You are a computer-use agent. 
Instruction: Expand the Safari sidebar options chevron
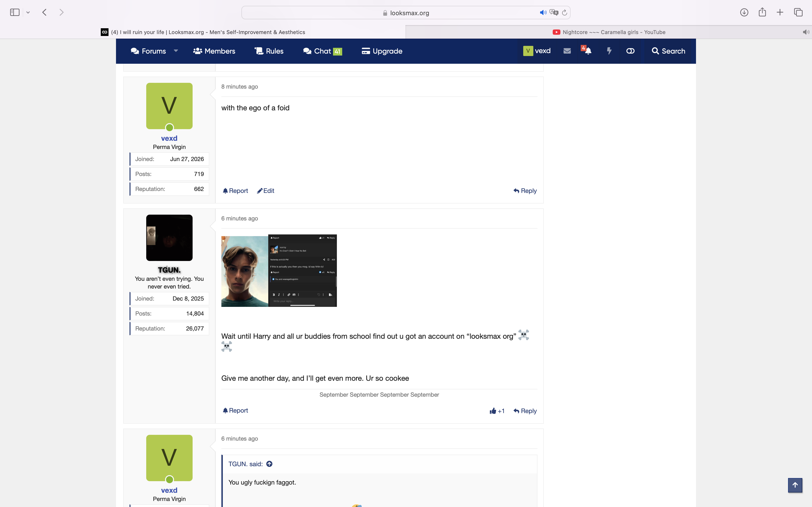[28, 13]
